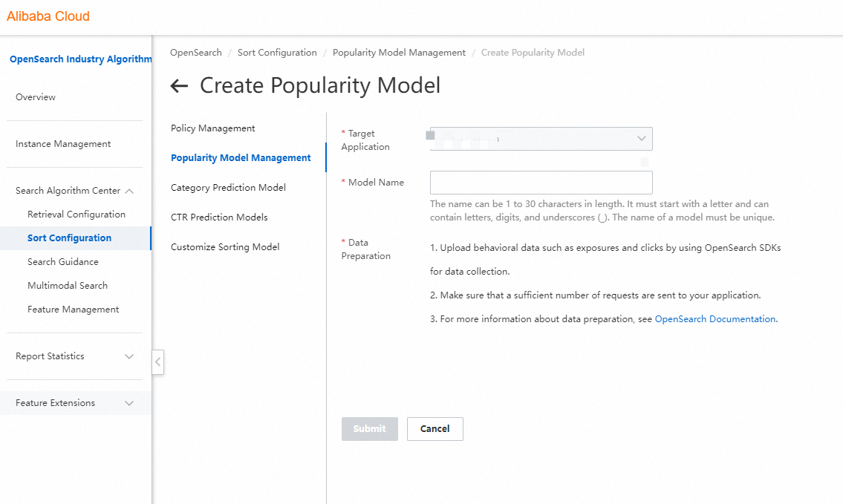This screenshot has height=504, width=843.
Task: Click the Alibaba Cloud logo
Action: (x=48, y=16)
